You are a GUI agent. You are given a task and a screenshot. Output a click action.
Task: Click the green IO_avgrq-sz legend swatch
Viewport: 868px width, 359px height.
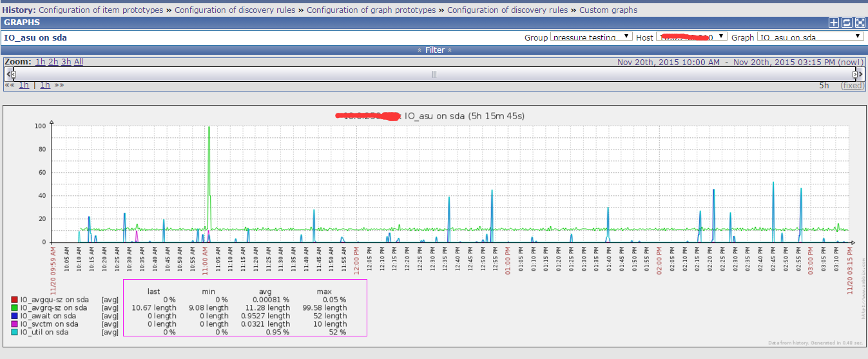14,308
